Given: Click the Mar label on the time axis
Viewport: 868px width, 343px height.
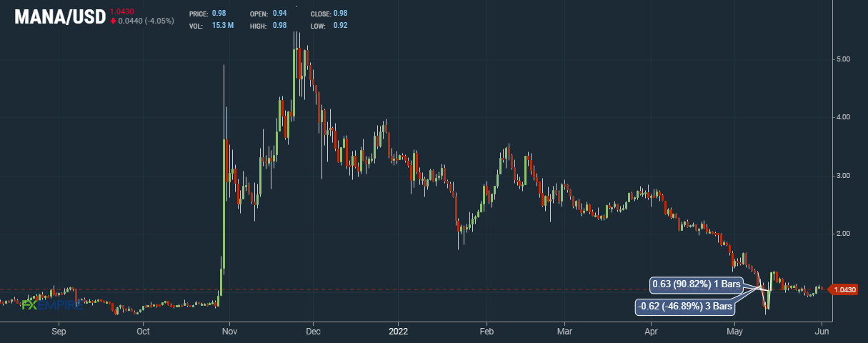Looking at the screenshot, I should pos(564,332).
